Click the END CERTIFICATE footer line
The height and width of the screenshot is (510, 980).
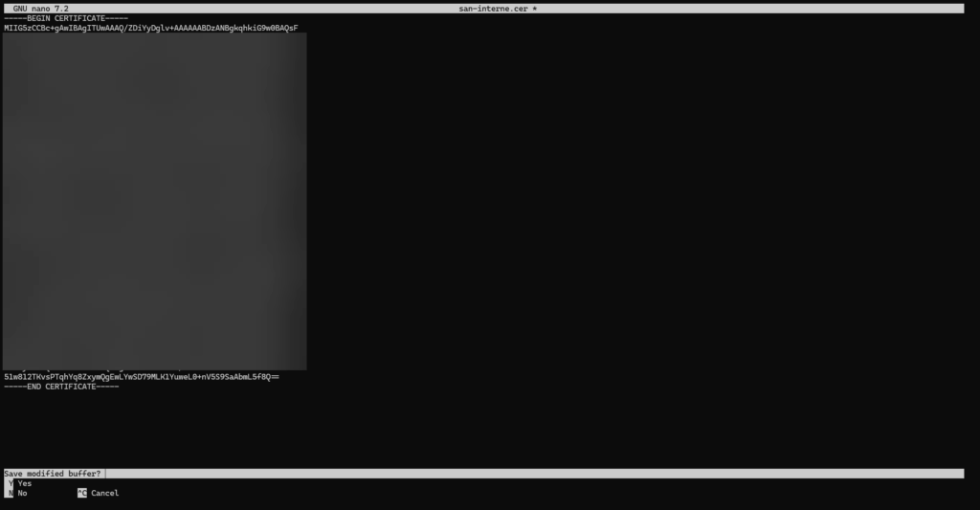(x=61, y=387)
